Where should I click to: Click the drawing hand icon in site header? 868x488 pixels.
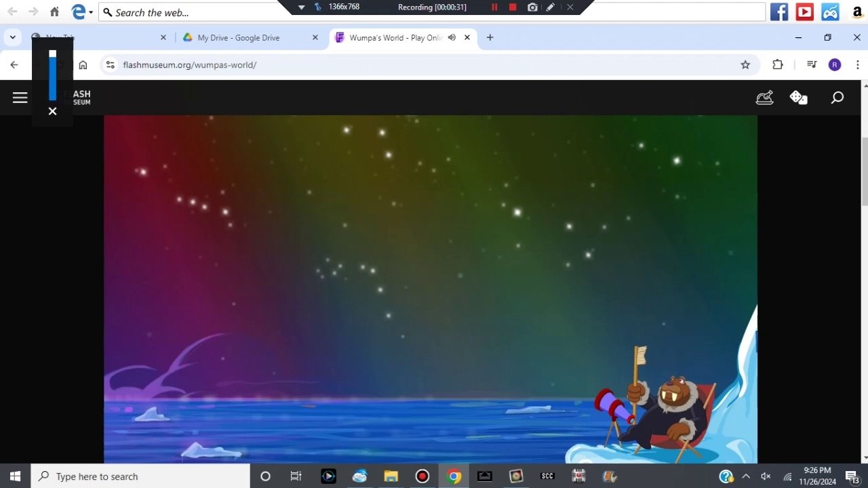pos(765,98)
